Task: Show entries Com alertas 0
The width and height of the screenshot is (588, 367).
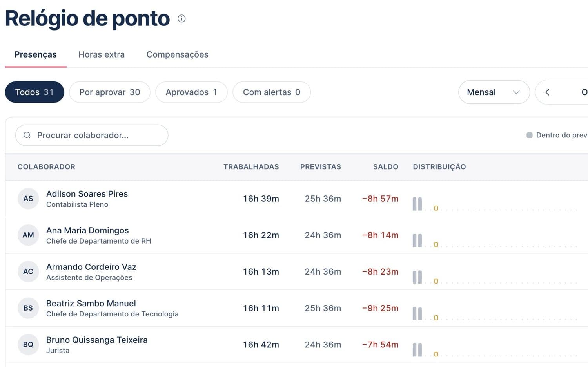Action: click(272, 92)
